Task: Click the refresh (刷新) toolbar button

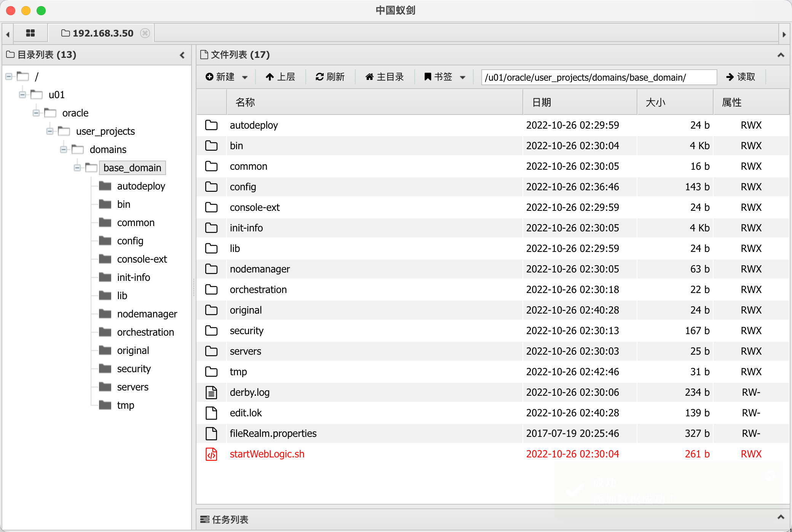Action: click(330, 77)
